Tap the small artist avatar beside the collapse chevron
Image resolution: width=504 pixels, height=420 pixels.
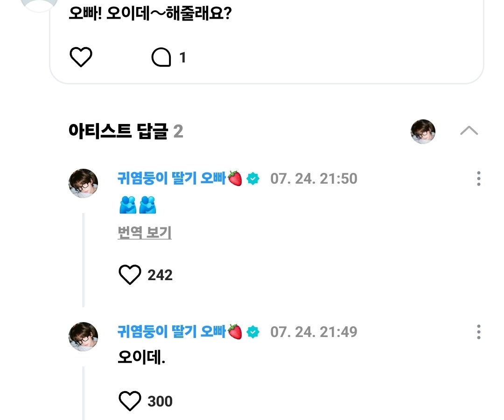click(x=423, y=131)
